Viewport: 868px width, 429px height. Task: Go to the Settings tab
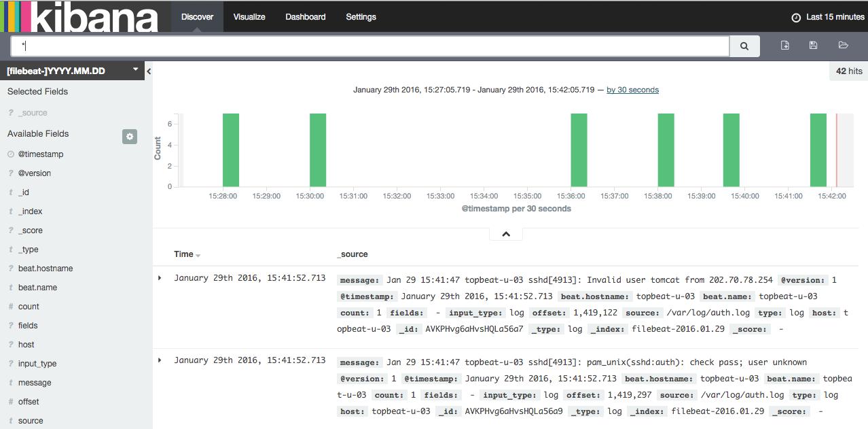coord(361,17)
